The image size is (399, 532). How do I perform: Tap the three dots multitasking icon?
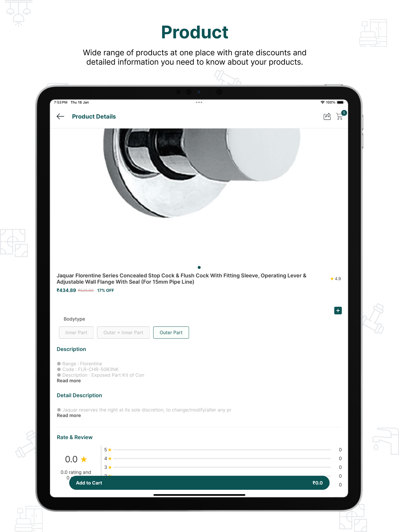coord(199,102)
